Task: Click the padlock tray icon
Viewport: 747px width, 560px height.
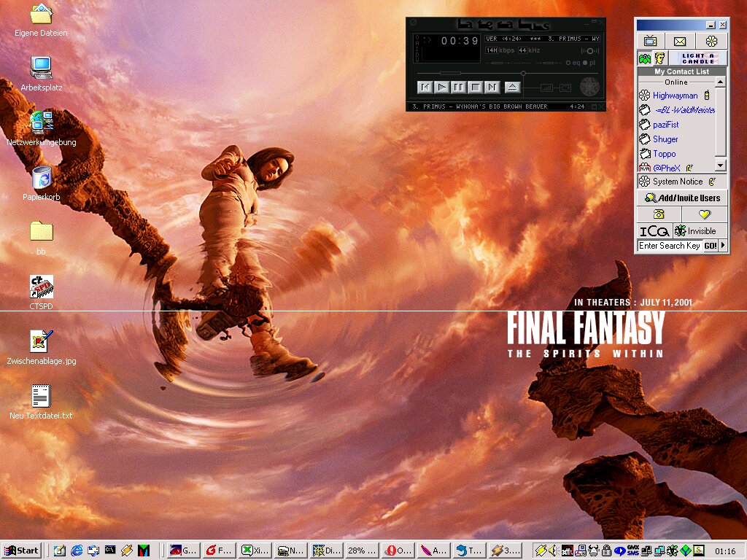Action: [x=606, y=551]
